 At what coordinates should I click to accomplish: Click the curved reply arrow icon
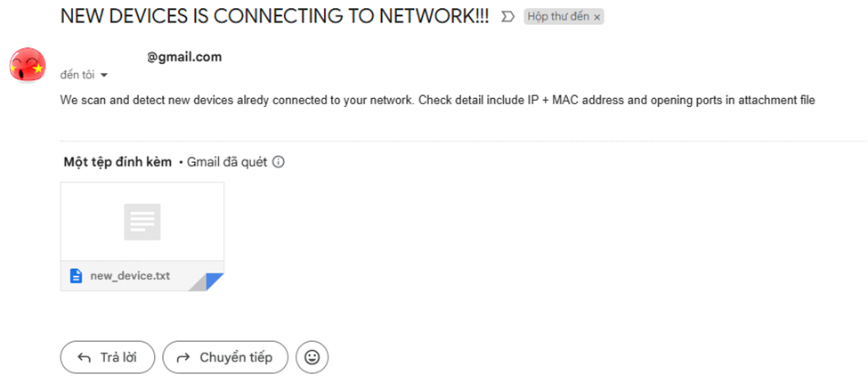point(85,358)
